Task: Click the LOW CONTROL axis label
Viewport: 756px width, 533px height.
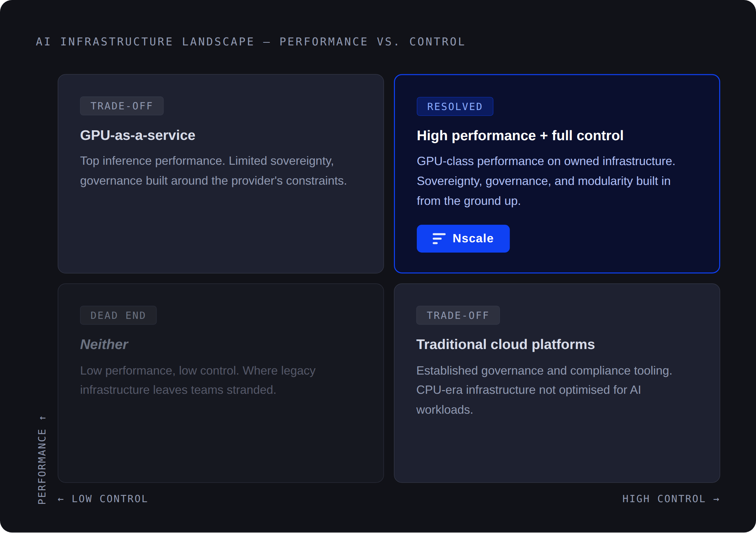Action: [109, 499]
